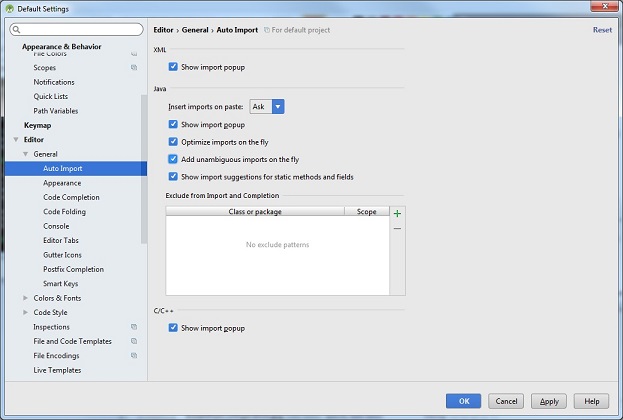Select Code Completion in the settings tree

pyautogui.click(x=71, y=197)
